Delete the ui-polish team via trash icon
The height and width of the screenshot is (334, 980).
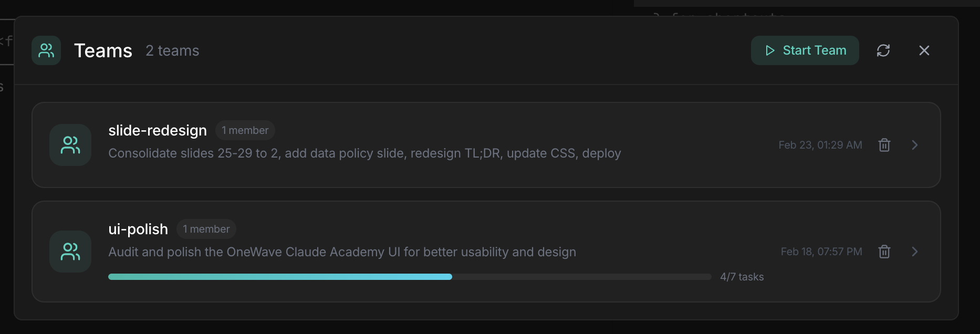884,252
